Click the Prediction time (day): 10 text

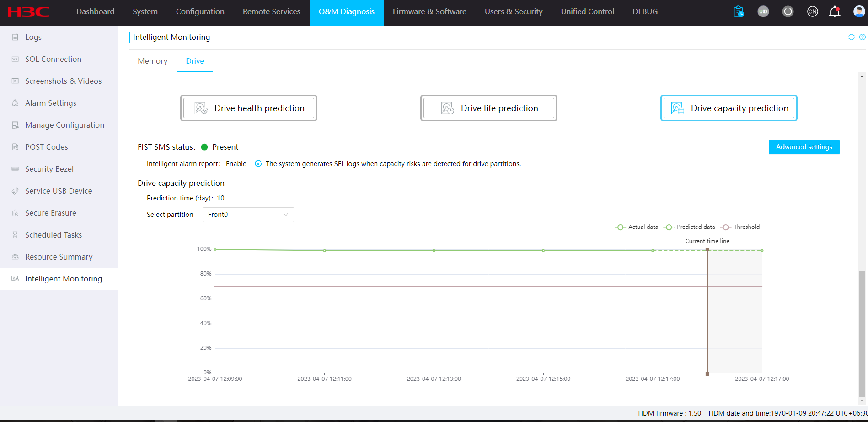pyautogui.click(x=186, y=198)
